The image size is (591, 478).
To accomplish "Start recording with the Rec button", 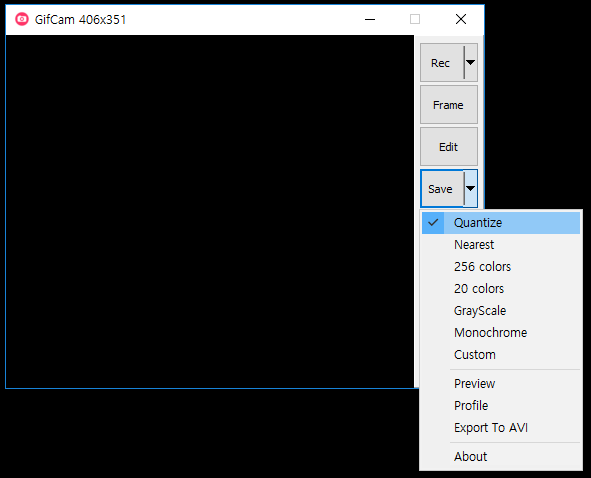I will tap(442, 63).
